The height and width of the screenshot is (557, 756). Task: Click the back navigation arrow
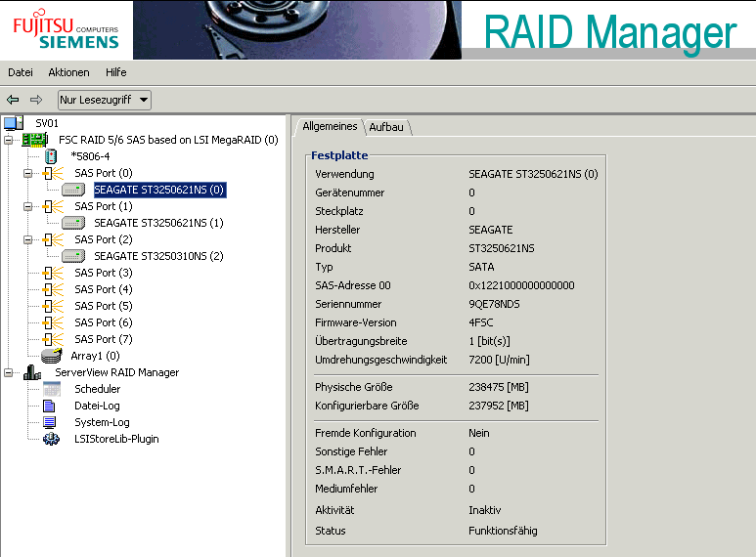pos(13,100)
